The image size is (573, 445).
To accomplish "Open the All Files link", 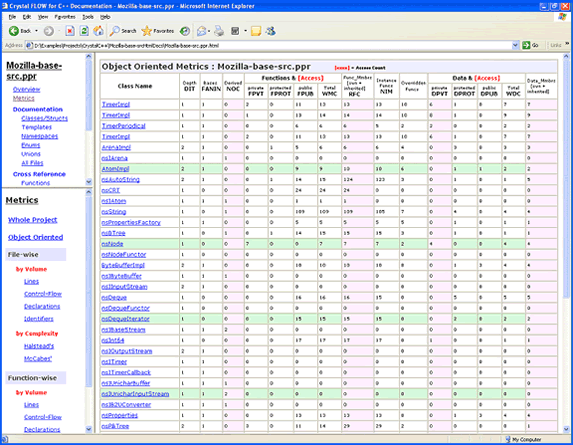I will click(x=32, y=163).
